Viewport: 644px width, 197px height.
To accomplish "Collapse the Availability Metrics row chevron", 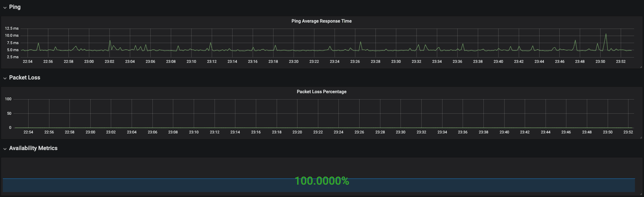I will [5, 149].
